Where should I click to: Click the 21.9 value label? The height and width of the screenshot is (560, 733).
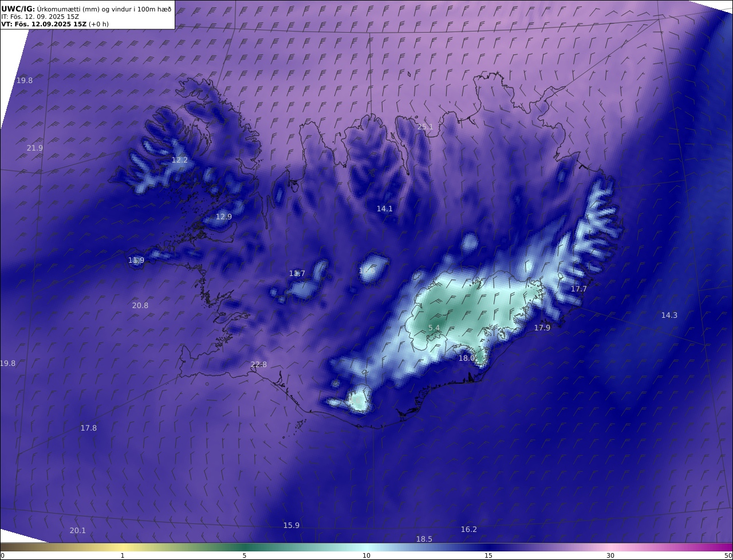(x=35, y=148)
